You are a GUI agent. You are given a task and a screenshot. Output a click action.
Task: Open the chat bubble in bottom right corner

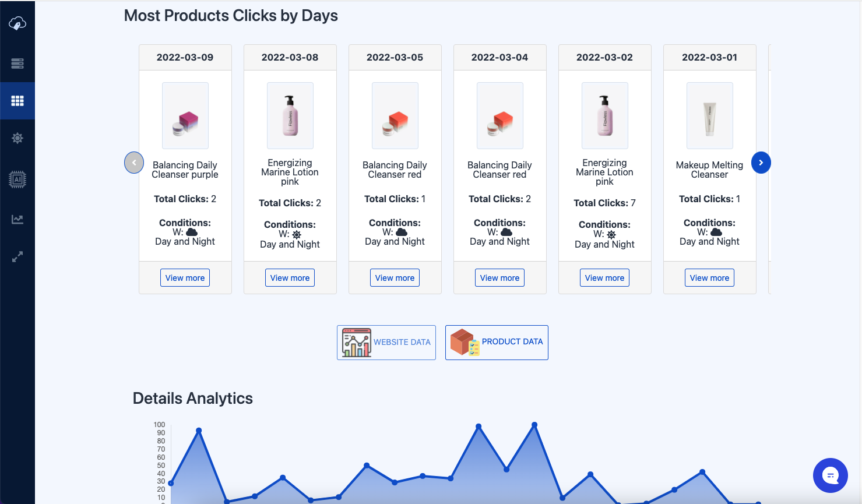coord(830,475)
